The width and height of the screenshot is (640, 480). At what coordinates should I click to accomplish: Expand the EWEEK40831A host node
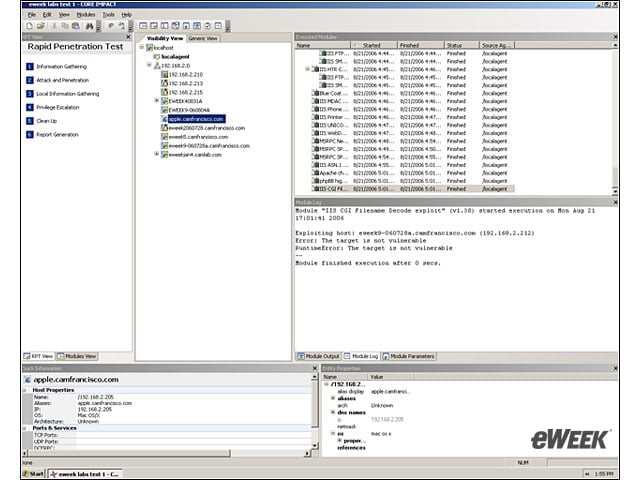(x=156, y=101)
